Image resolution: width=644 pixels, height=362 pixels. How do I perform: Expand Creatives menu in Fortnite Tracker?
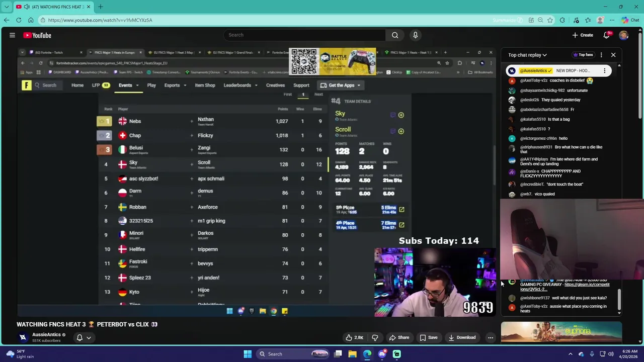pyautogui.click(x=275, y=85)
